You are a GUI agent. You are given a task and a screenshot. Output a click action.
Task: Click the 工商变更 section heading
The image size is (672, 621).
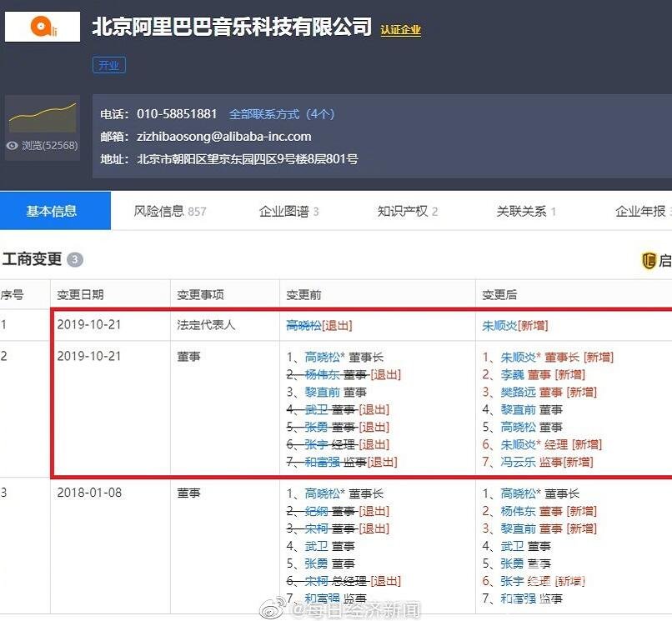coord(33,259)
